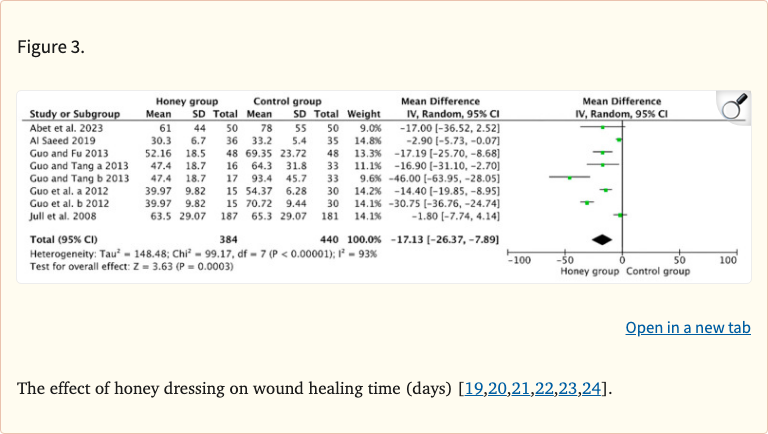Click the caption text about honey dressing
The height and width of the screenshot is (434, 768).
tap(235, 387)
